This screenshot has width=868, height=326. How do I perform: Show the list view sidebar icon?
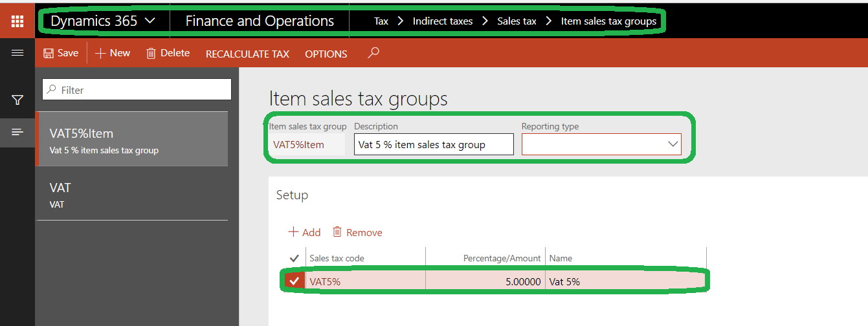pos(17,132)
